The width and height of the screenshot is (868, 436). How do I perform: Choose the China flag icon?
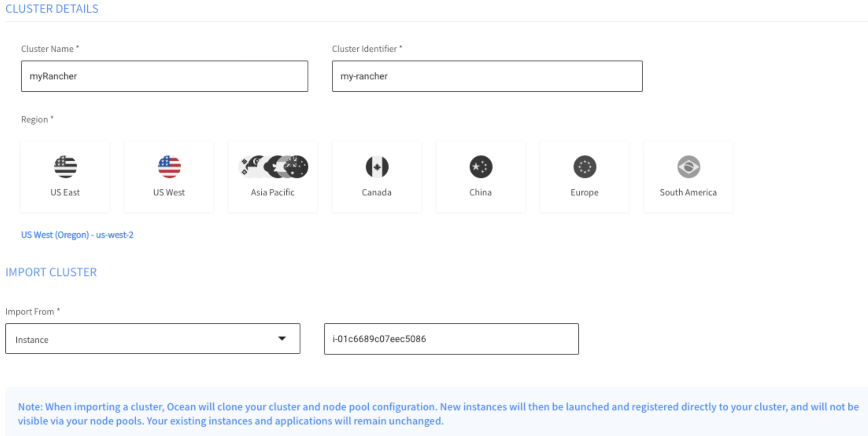[x=480, y=167]
